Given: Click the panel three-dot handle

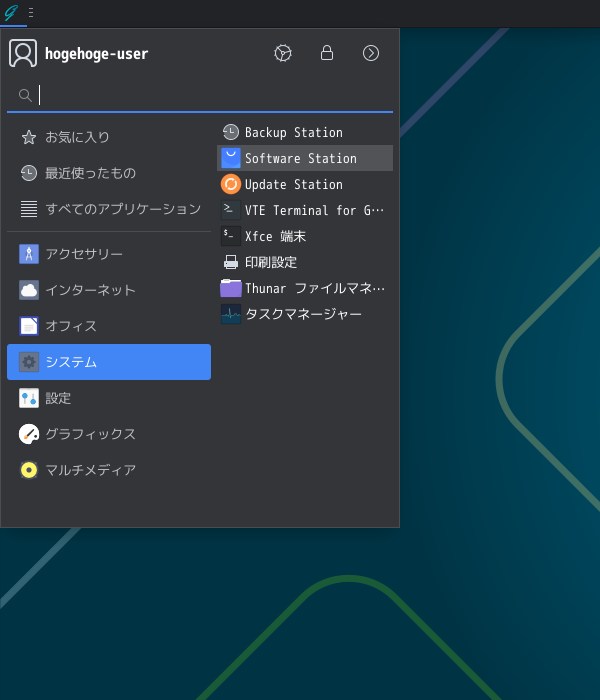Looking at the screenshot, I should (31, 12).
